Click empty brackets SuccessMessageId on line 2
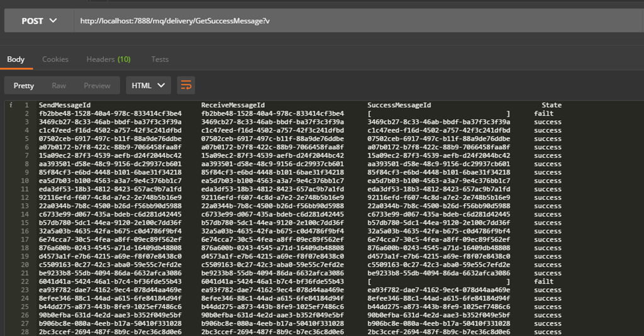This screenshot has height=336, width=644. (438, 114)
